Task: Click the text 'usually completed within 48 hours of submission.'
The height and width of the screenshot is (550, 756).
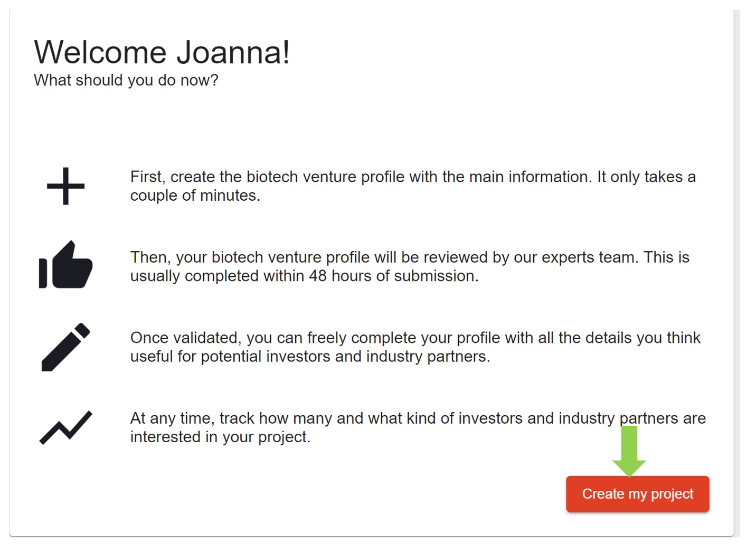Action: [x=304, y=276]
